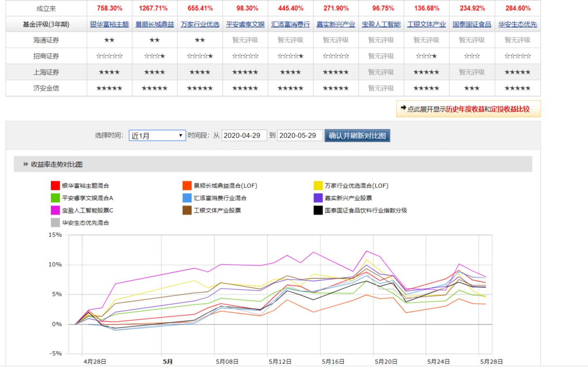
Task: Click the 1267.71% since-inception return
Action: (x=153, y=8)
